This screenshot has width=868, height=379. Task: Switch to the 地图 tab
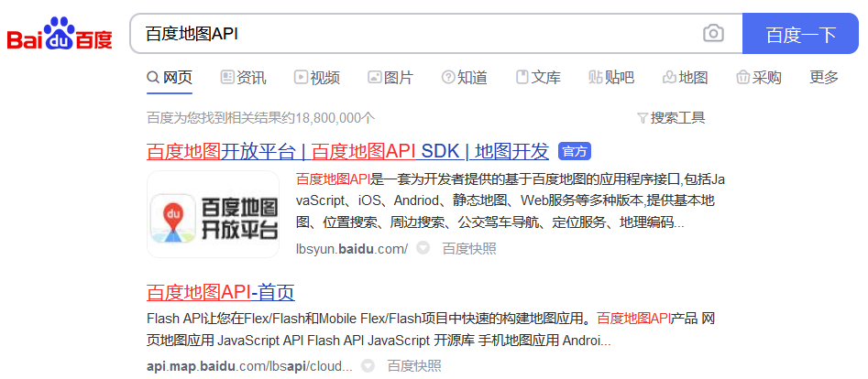[686, 78]
